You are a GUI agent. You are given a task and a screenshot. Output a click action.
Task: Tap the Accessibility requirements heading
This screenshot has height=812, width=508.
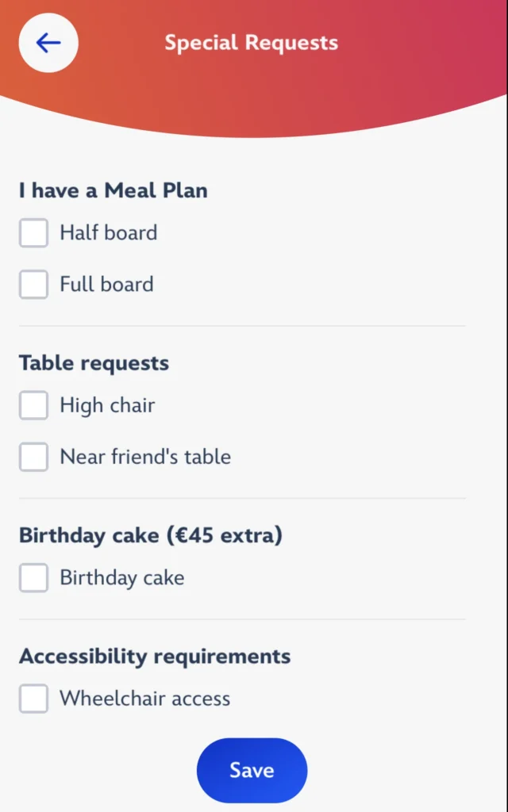click(155, 657)
